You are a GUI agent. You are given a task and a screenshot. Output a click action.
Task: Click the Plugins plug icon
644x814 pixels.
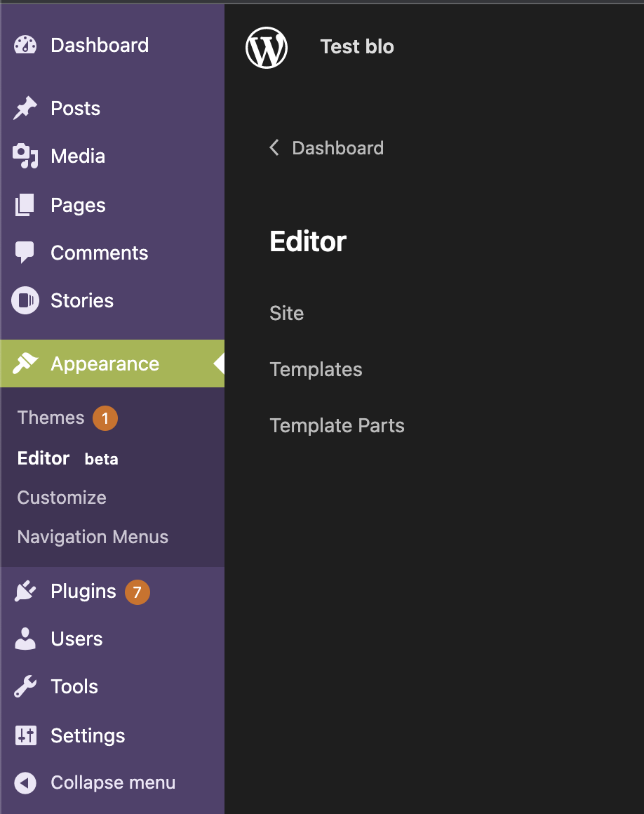25,591
